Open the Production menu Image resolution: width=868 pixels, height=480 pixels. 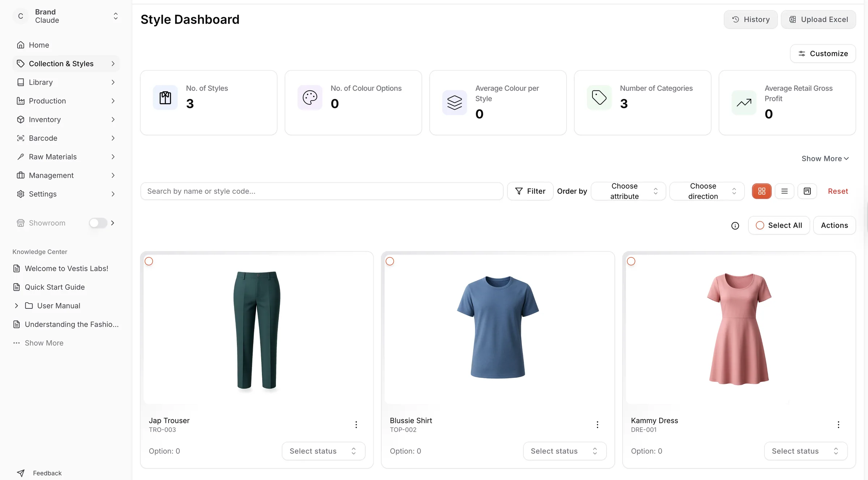[x=66, y=101]
